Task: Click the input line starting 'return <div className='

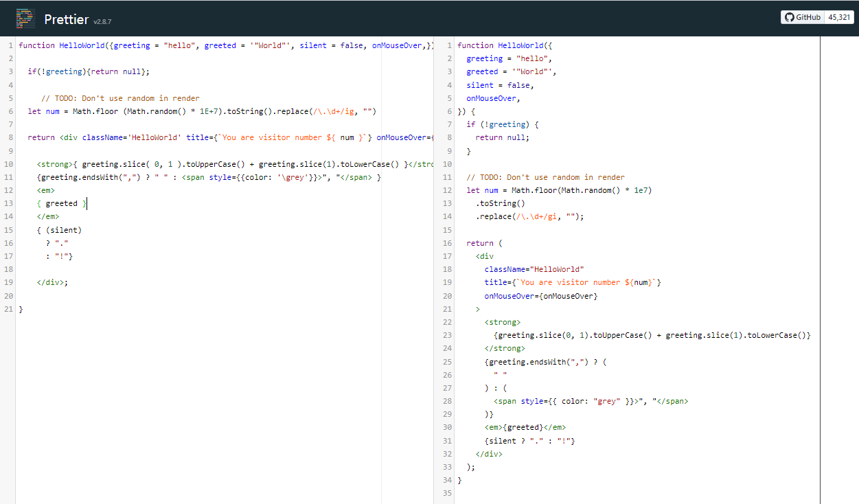Action: pyautogui.click(x=231, y=137)
